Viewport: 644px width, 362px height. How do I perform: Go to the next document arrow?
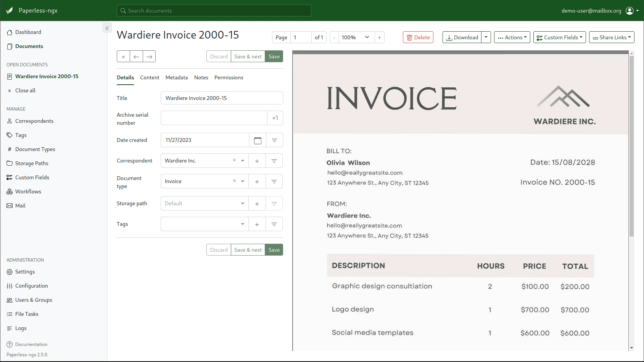coord(149,57)
